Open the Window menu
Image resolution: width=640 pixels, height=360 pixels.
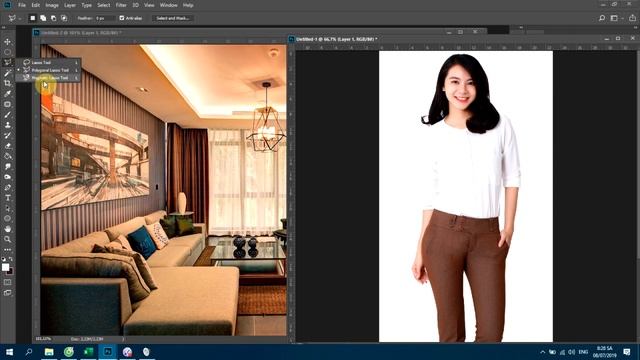pos(168,5)
